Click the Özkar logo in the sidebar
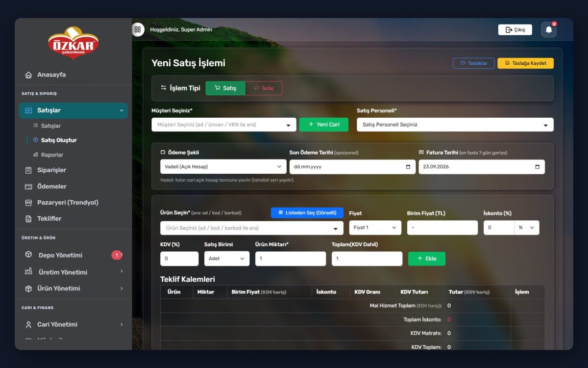Image resolution: width=588 pixels, height=368 pixels. pyautogui.click(x=73, y=43)
